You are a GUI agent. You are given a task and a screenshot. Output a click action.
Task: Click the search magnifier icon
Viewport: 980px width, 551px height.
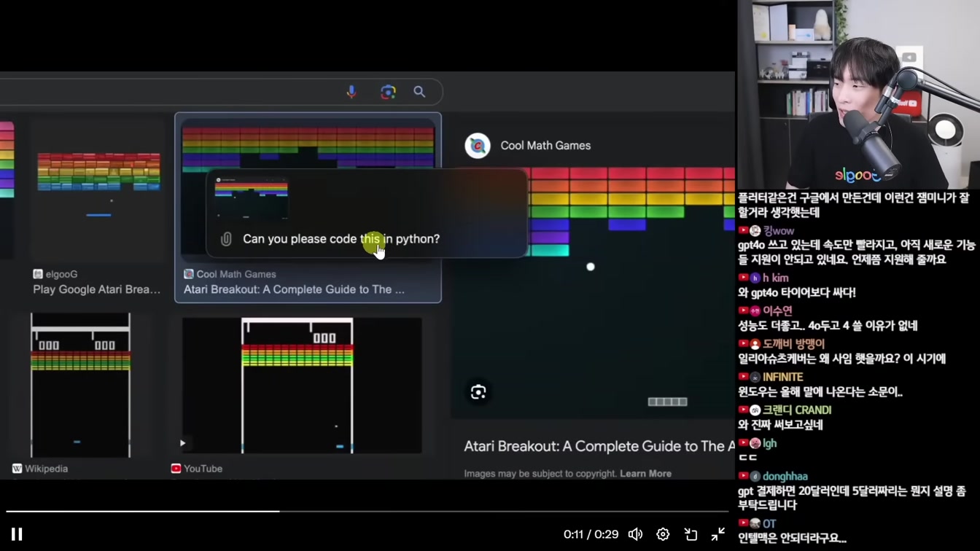[419, 92]
